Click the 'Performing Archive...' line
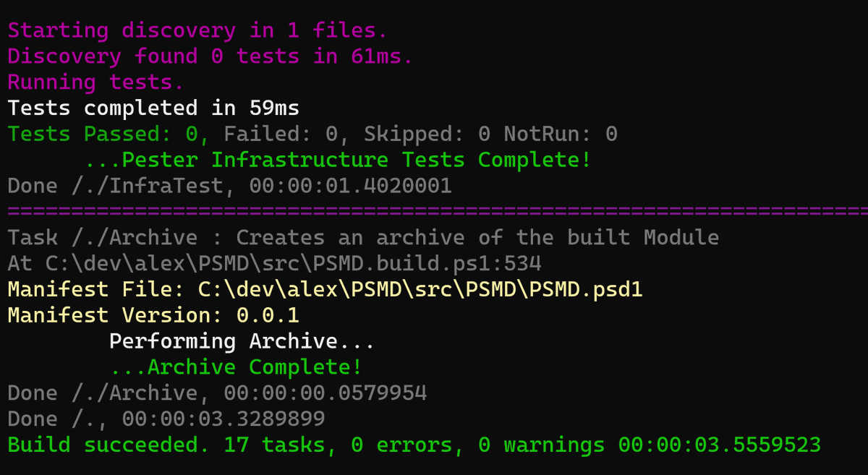This screenshot has width=868, height=475. [x=242, y=341]
